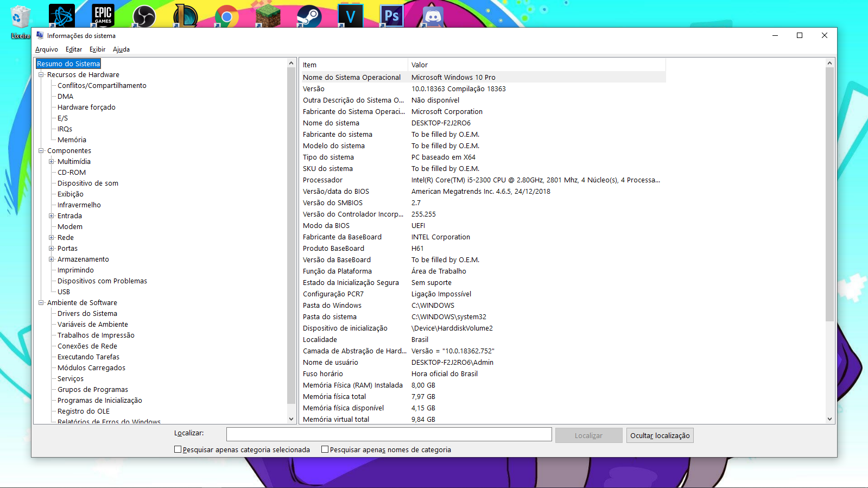Open the Discord desktop shortcut
The width and height of the screenshot is (868, 488).
point(433,16)
